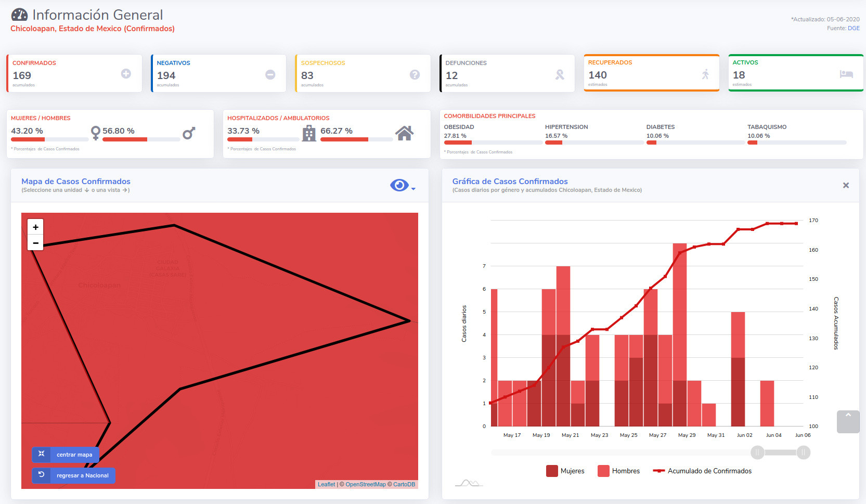This screenshot has width=866, height=504.
Task: Click the left handle of chart range slider
Action: [757, 453]
